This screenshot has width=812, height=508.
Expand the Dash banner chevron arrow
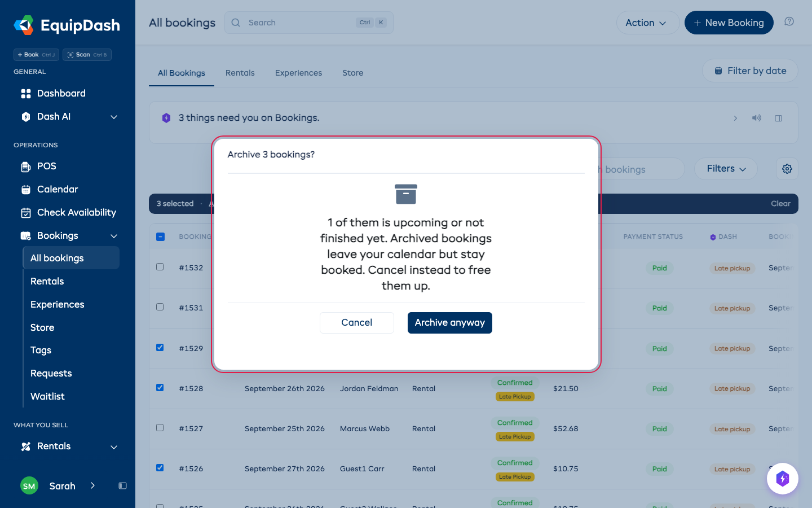(x=735, y=118)
